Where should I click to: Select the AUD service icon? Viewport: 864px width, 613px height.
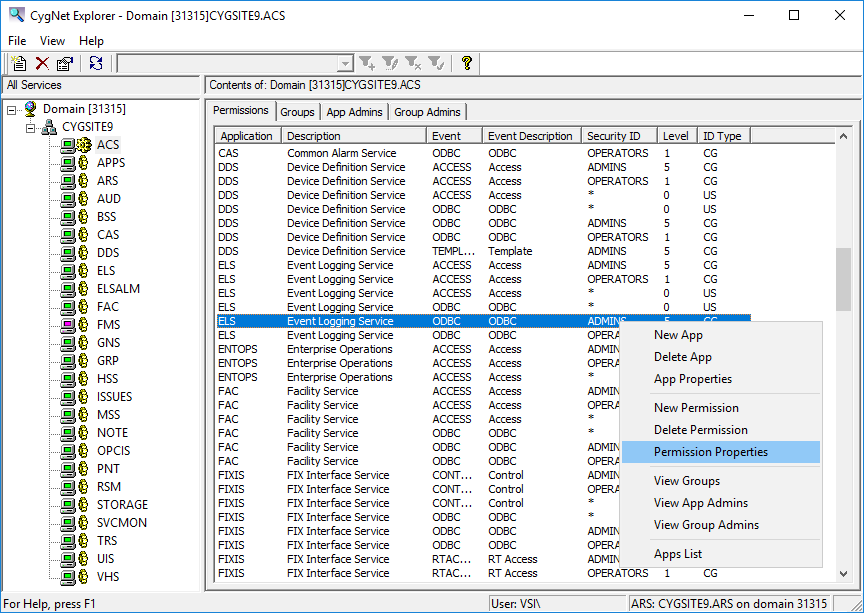pyautogui.click(x=74, y=198)
